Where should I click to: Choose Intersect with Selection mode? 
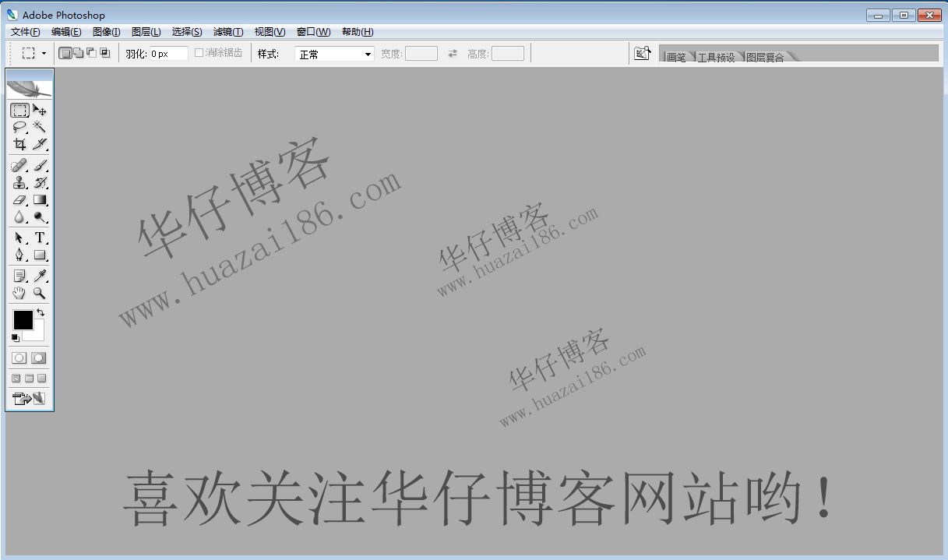click(x=104, y=53)
